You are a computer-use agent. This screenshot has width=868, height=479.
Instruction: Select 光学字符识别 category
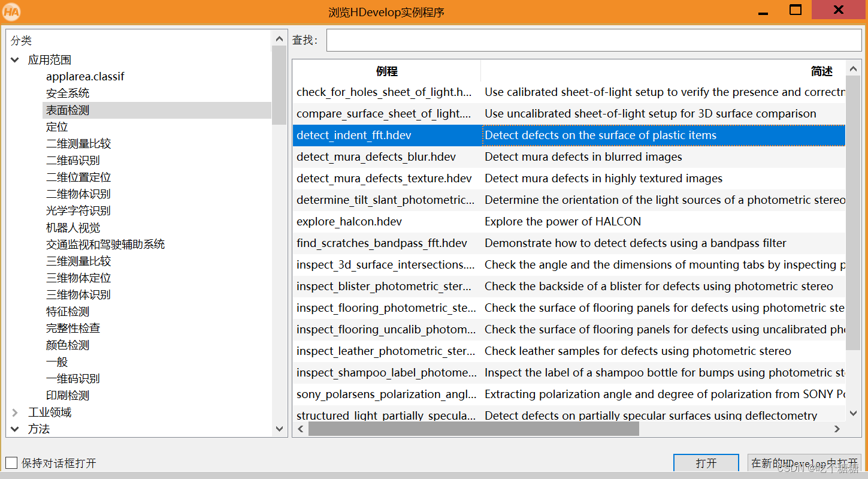click(x=78, y=211)
